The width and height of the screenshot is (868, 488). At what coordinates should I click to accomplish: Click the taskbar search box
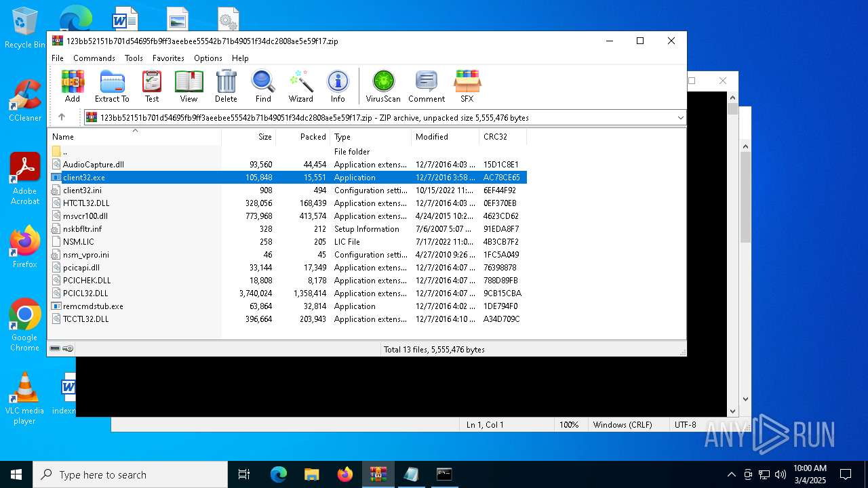point(130,474)
